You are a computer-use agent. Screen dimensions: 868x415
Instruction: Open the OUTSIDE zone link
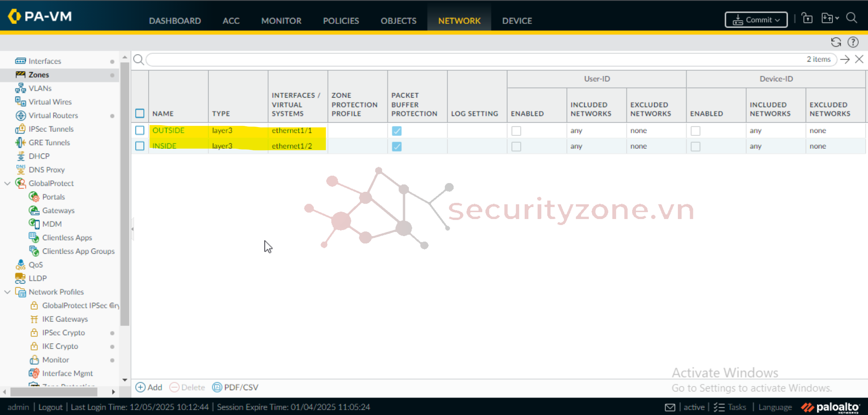point(168,130)
